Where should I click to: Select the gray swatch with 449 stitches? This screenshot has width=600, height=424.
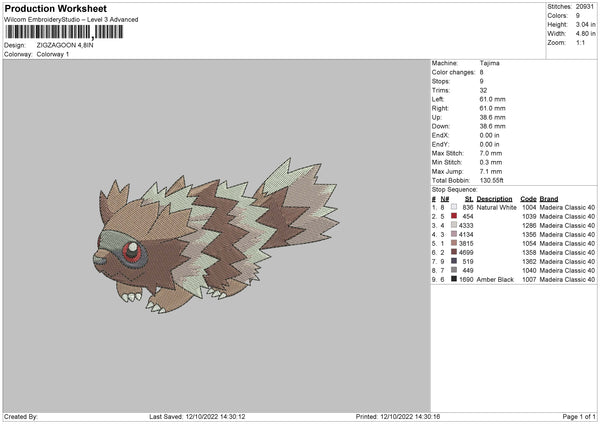click(454, 270)
